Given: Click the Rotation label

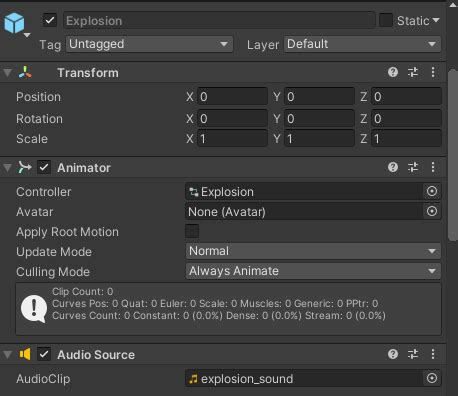Looking at the screenshot, I should click(39, 119).
